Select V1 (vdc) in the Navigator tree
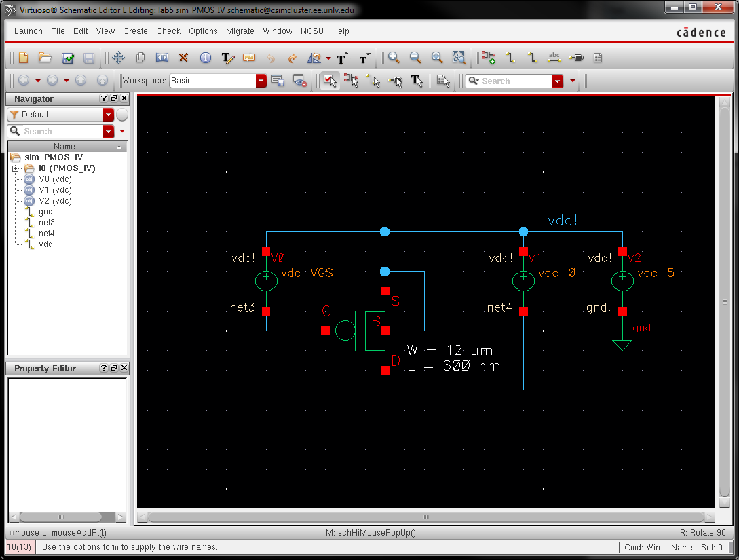The width and height of the screenshot is (739, 560). coord(54,190)
